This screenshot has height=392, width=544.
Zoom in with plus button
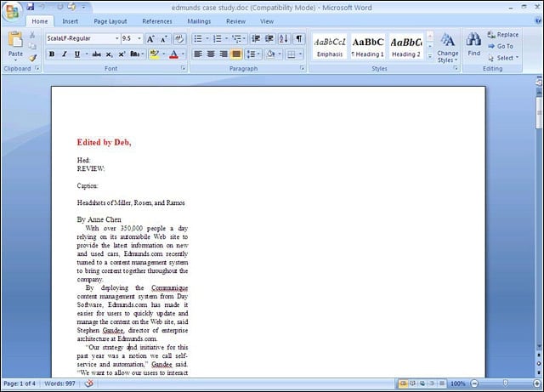click(537, 383)
